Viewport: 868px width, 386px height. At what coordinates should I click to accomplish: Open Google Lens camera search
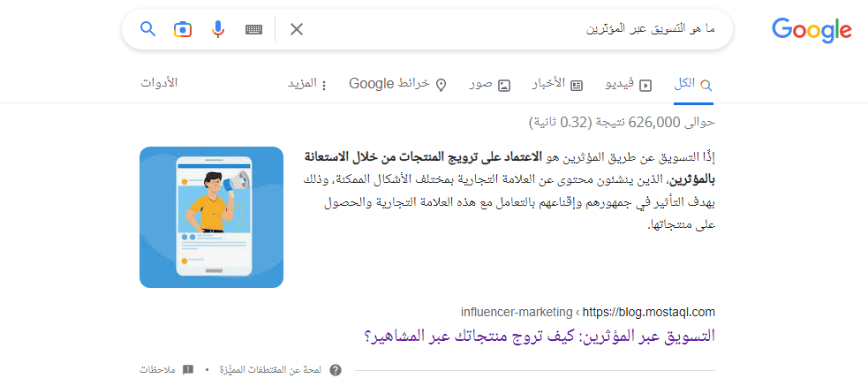click(x=183, y=29)
